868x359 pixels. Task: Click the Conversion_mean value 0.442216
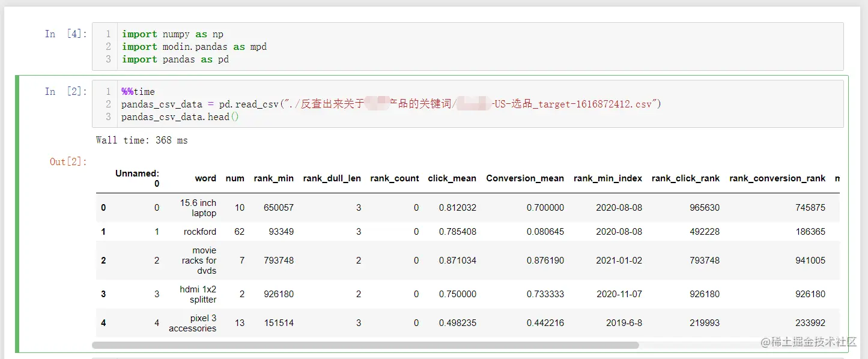coord(545,323)
